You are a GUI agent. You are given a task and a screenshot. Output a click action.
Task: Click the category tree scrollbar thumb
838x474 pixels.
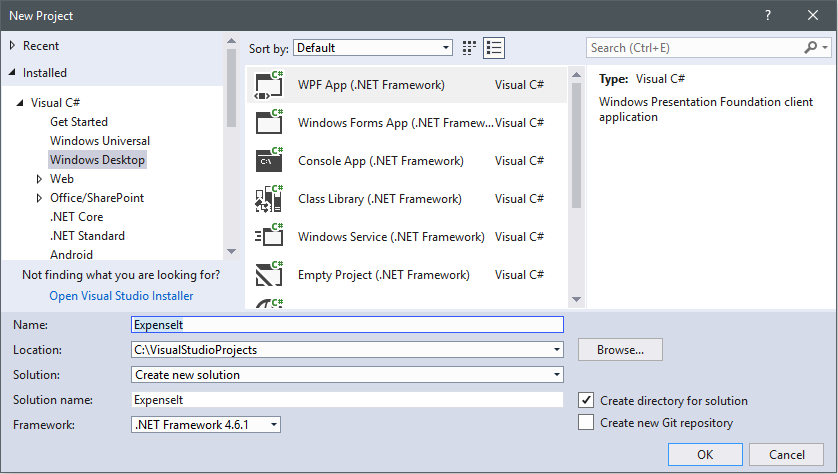pos(231,88)
